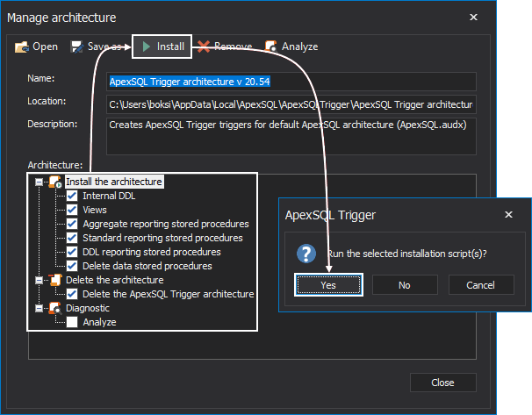Click the green Install play icon
The width and height of the screenshot is (532, 415).
[147, 47]
